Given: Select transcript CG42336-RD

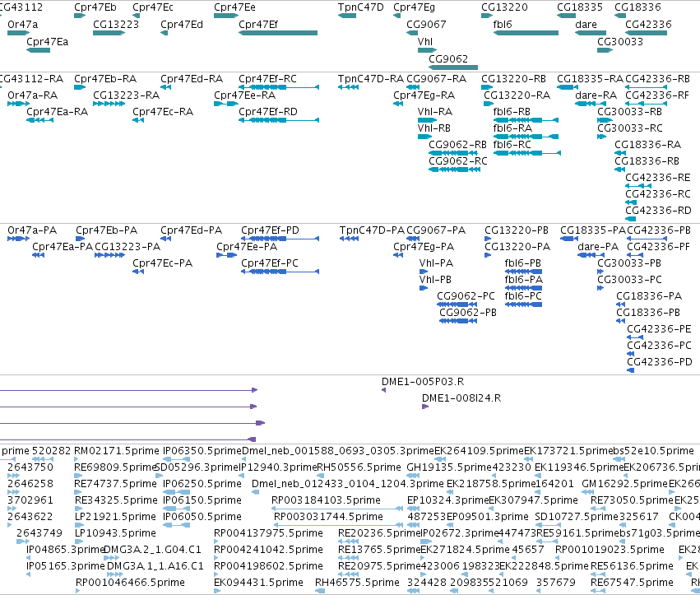Looking at the screenshot, I should click(x=630, y=219).
